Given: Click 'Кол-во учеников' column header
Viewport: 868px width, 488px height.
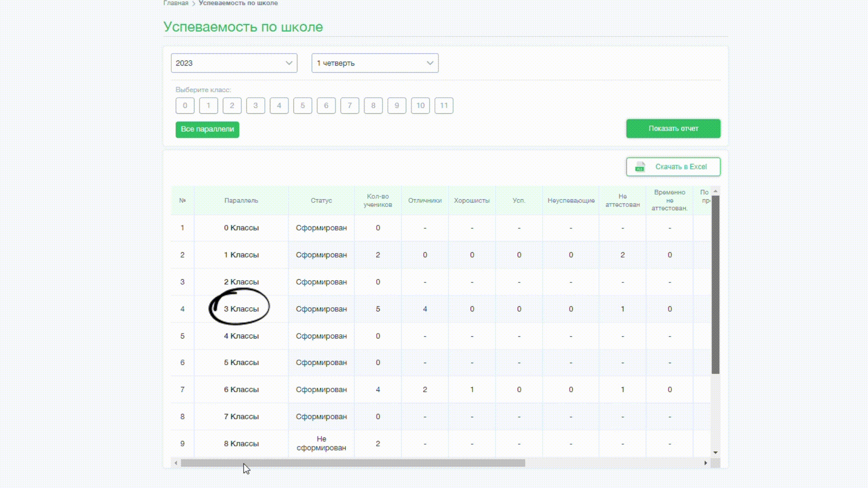Looking at the screenshot, I should point(378,201).
